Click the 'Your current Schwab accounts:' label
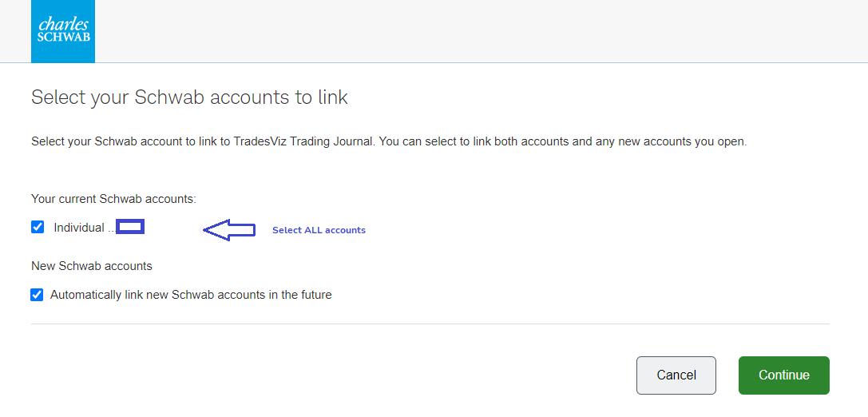Screen dimensions: 868x417 114,198
